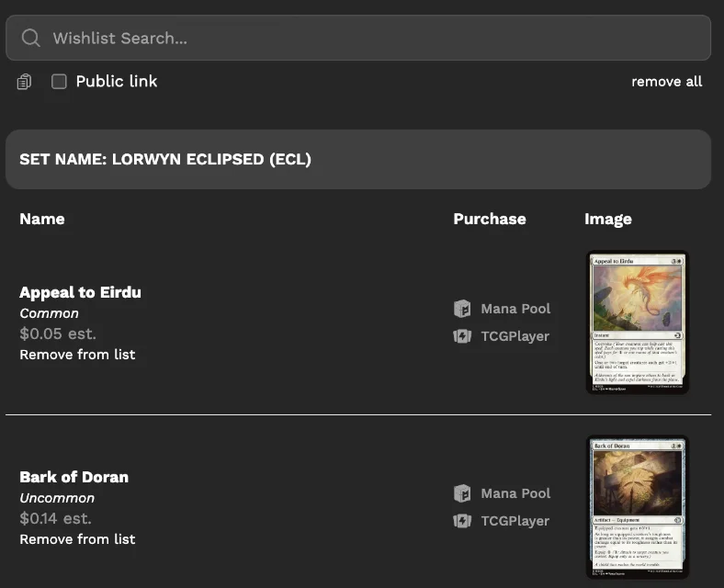Click the Appeal to Eirdu card name
The width and height of the screenshot is (724, 588).
[80, 292]
